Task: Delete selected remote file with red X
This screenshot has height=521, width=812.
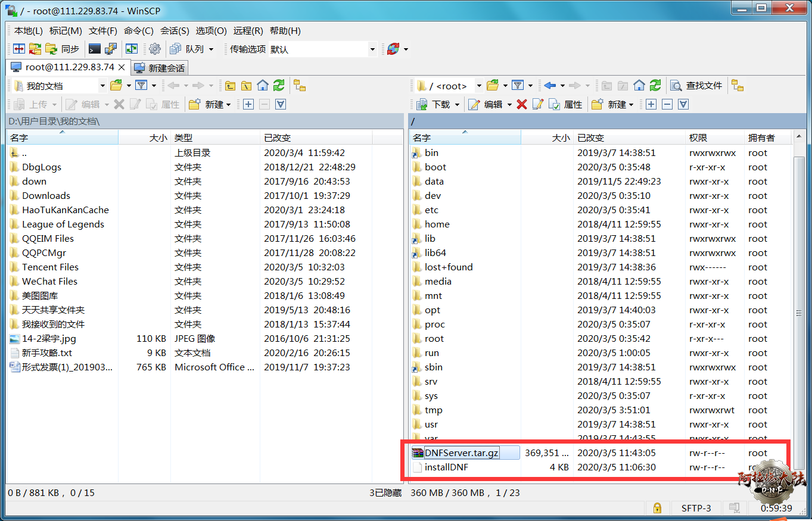Action: (522, 104)
